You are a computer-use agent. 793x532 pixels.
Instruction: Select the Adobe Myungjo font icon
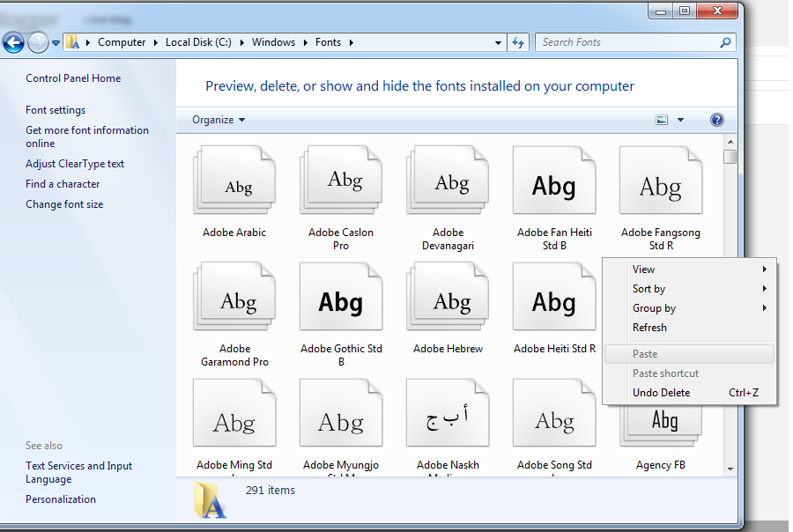pyautogui.click(x=341, y=413)
